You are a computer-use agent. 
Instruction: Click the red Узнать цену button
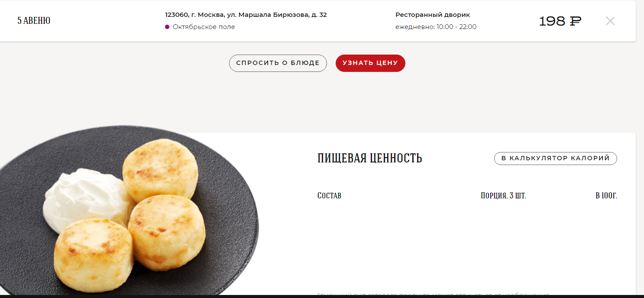370,63
